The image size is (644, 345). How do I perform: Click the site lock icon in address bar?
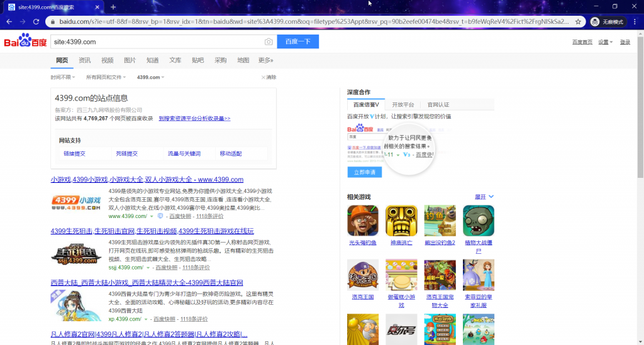coord(53,22)
